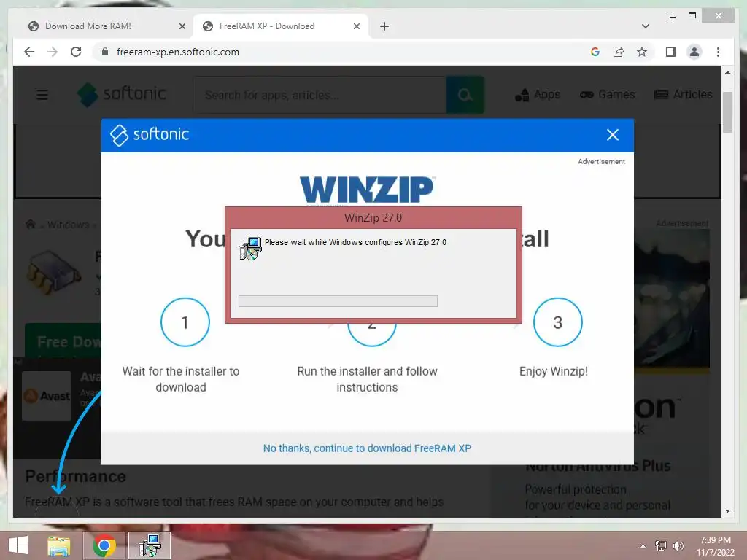Click the padlock icon in the address bar

105,52
